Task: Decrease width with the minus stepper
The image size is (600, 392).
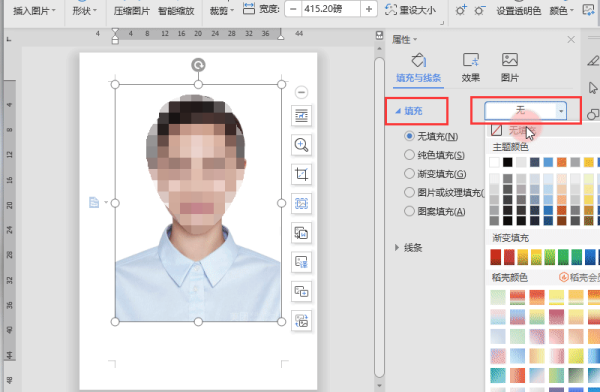Action: coord(293,9)
